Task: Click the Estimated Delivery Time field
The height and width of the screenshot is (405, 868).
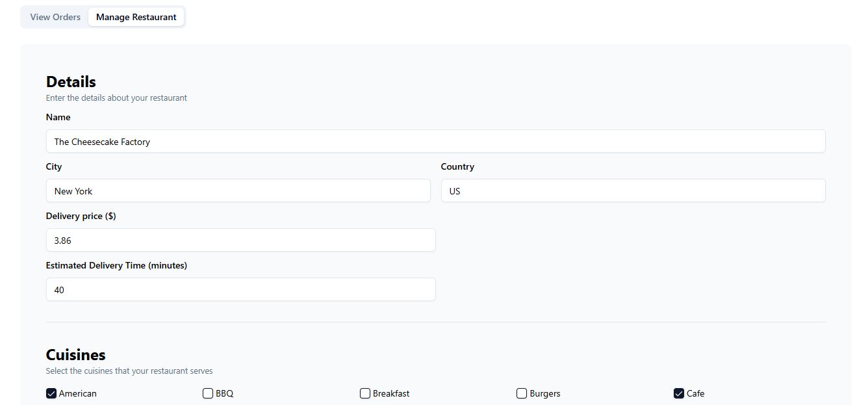Action: tap(240, 289)
